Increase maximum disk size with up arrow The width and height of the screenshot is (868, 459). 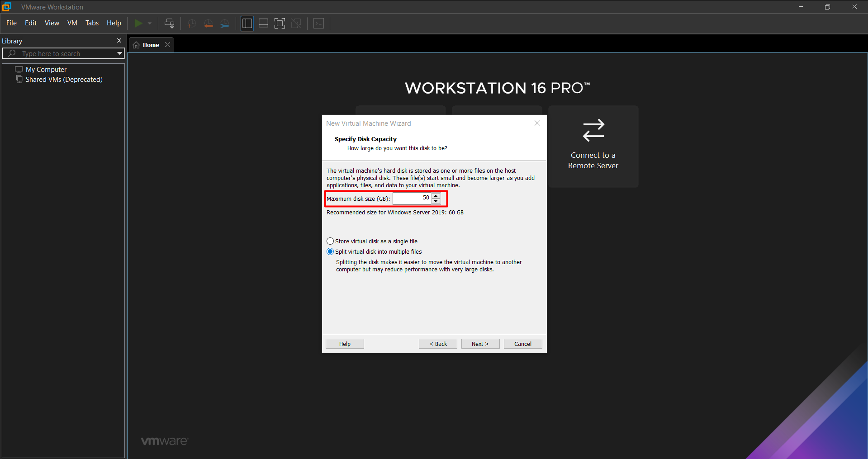(436, 196)
